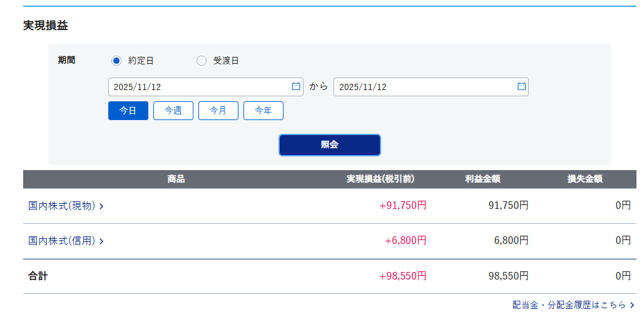Set period to 今年
This screenshot has height=312, width=644.
(x=263, y=111)
